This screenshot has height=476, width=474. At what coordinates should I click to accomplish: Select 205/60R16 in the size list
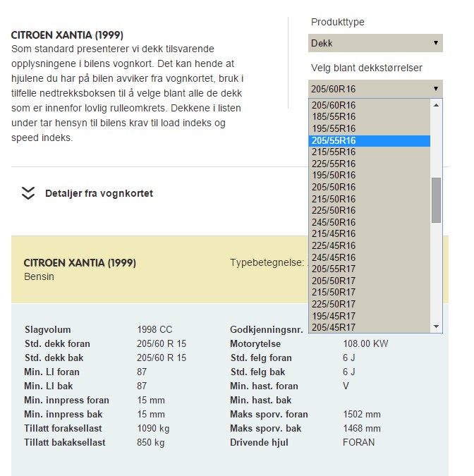click(369, 105)
